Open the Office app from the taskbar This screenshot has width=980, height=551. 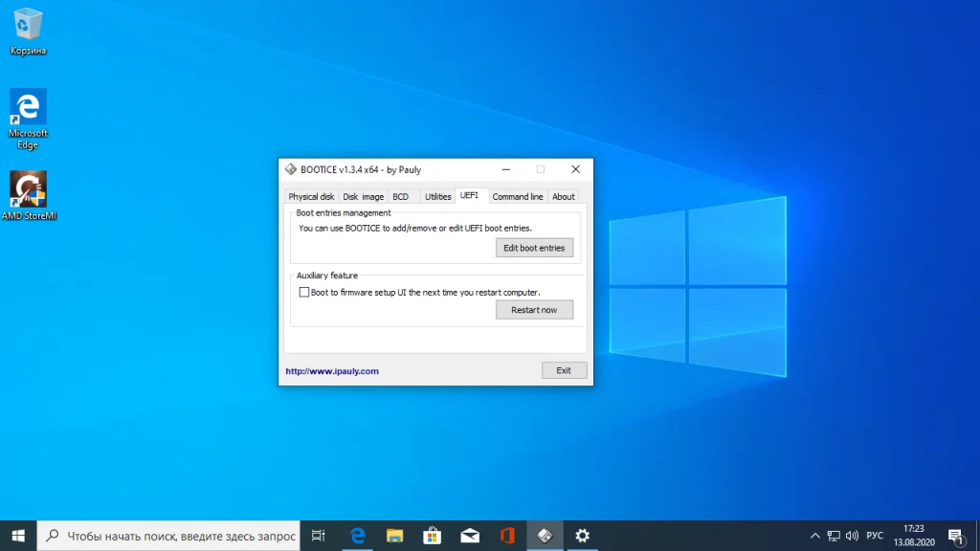click(x=506, y=536)
